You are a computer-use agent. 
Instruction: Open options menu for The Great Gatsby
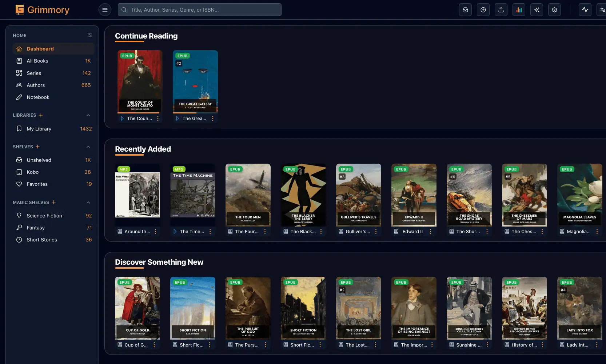[213, 119]
